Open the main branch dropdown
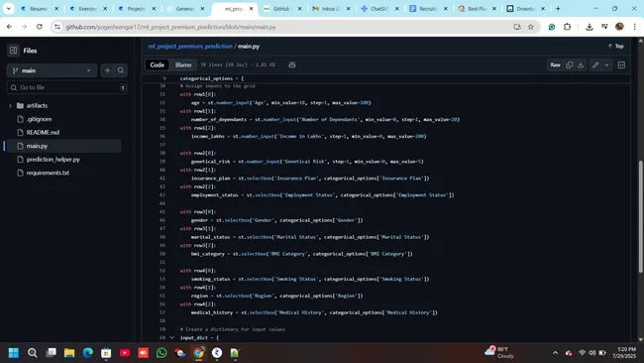This screenshot has width=644, height=363. click(53, 70)
